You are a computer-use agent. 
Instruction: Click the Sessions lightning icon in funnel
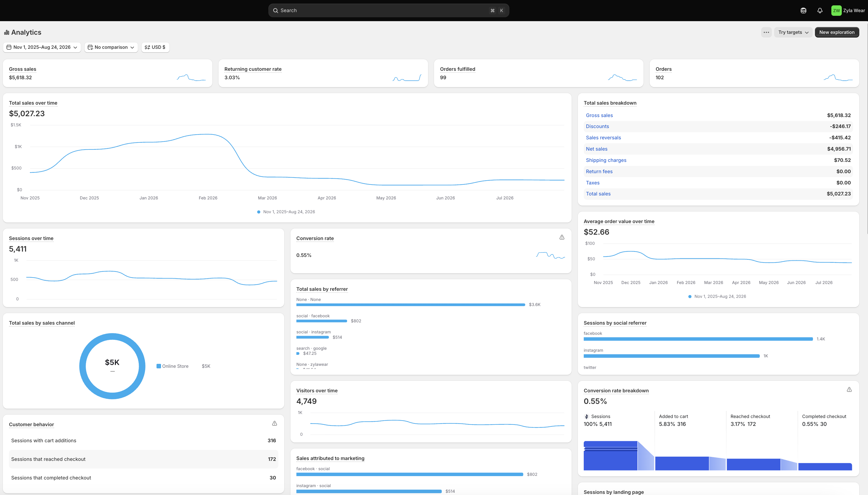pos(586,417)
